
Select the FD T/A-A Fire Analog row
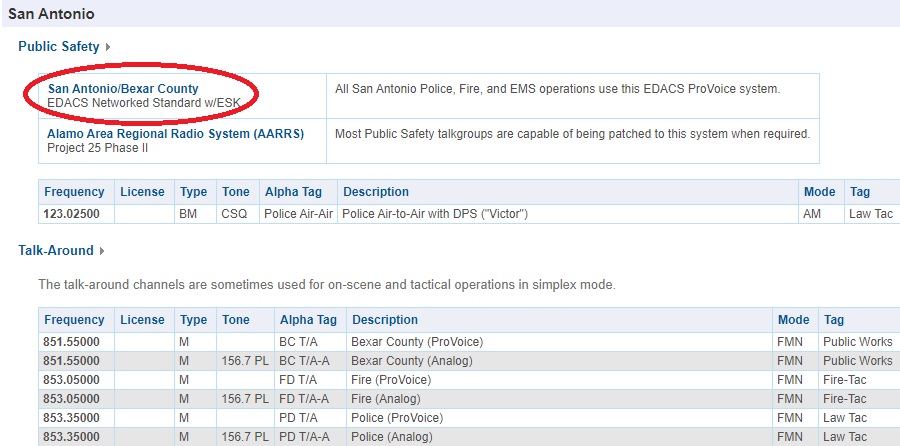click(469, 399)
